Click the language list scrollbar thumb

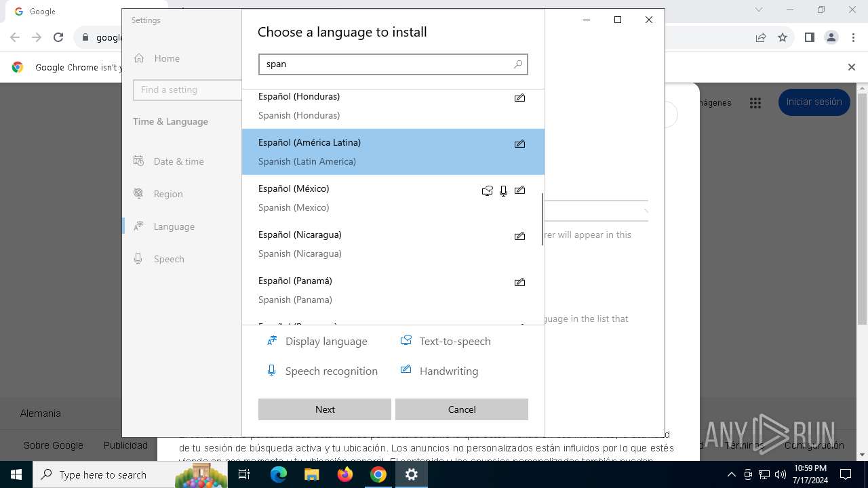542,219
